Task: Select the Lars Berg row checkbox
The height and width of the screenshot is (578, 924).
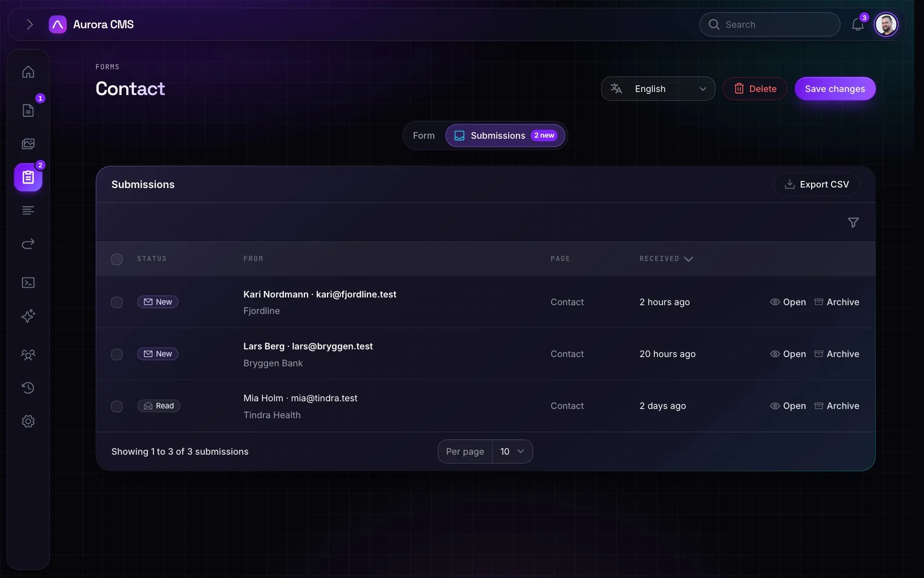Action: click(x=117, y=355)
